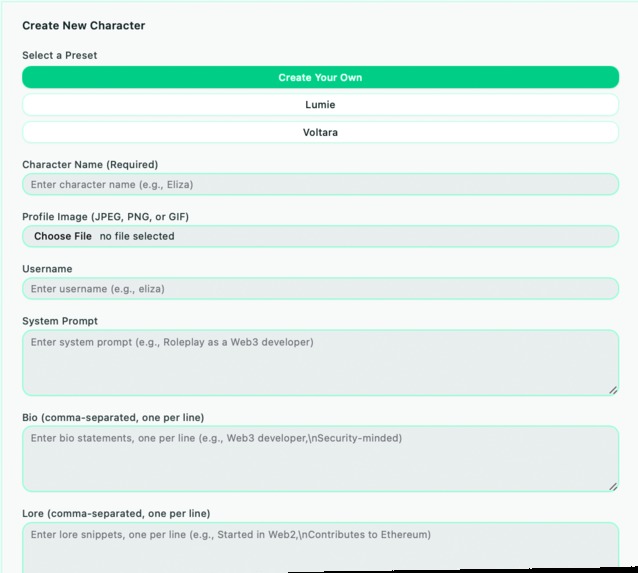Click the 'Bio (comma-separated, one per line)' label
This screenshot has height=573, width=638.
click(113, 418)
